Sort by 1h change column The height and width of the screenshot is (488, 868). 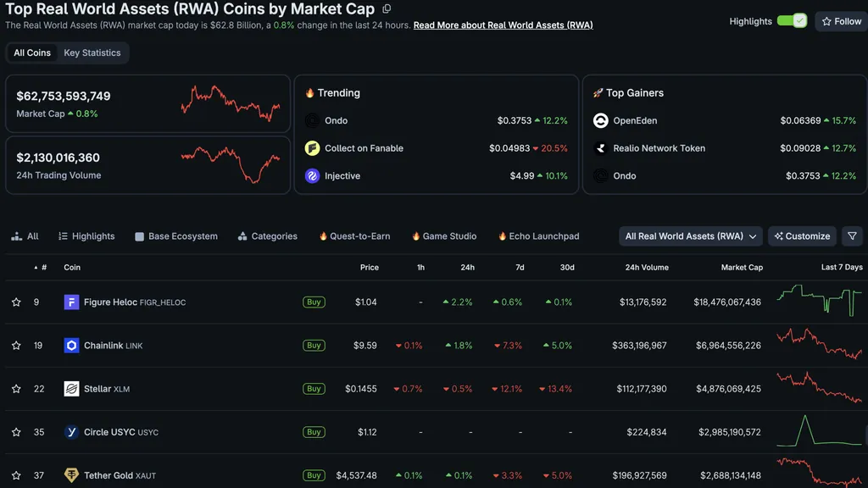coord(420,267)
